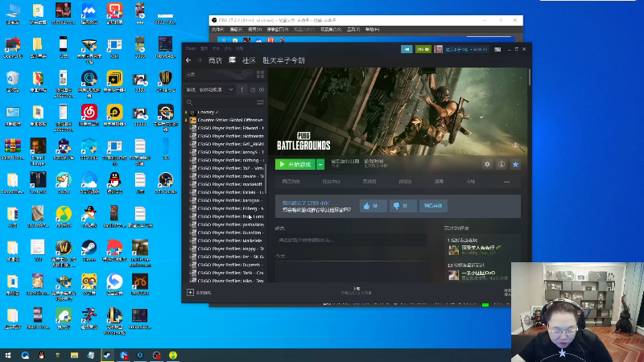Select CS:GO Player Profiles: olofmeister entry
The height and width of the screenshot is (362, 644).
pyautogui.click(x=230, y=136)
